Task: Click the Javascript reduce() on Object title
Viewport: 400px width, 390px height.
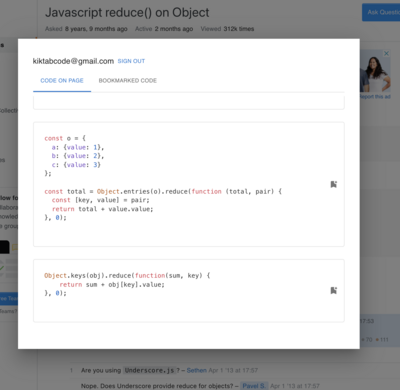Action: point(127,13)
